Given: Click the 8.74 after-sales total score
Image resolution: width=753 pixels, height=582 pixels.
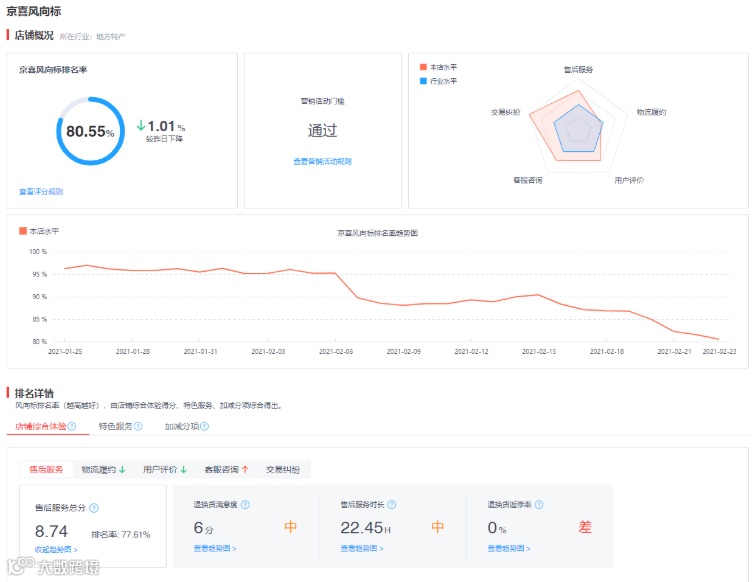Looking at the screenshot, I should pyautogui.click(x=51, y=531).
